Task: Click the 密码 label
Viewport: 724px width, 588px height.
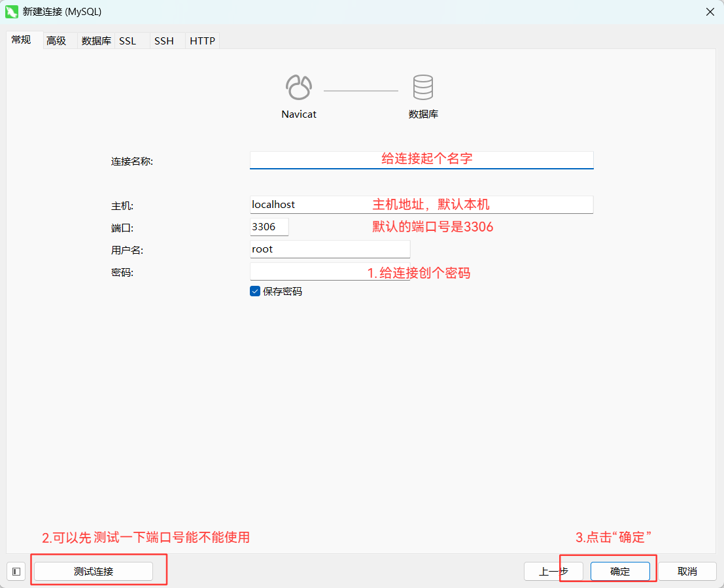Action: 122,273
